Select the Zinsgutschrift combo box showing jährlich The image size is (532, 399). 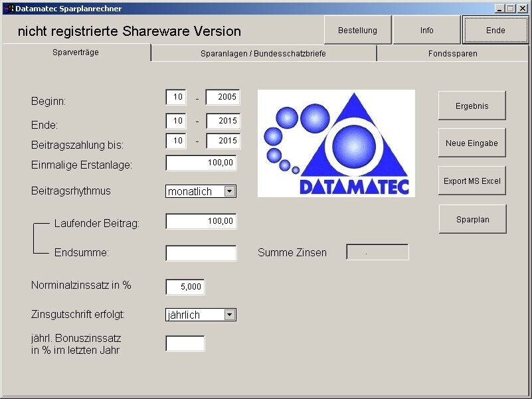click(201, 315)
